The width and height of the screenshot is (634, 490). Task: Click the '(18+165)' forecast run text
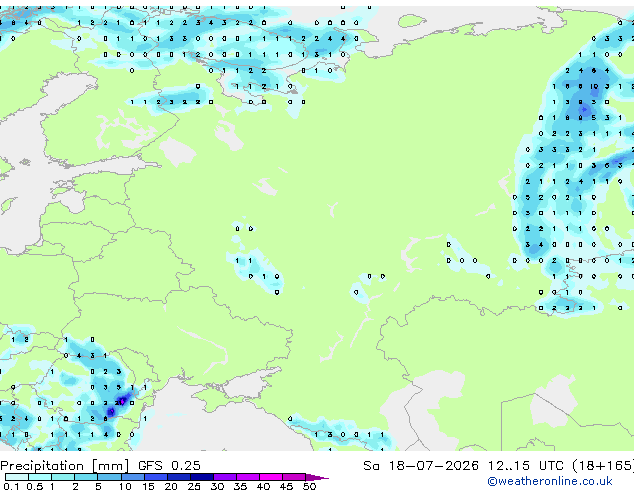[x=603, y=466]
